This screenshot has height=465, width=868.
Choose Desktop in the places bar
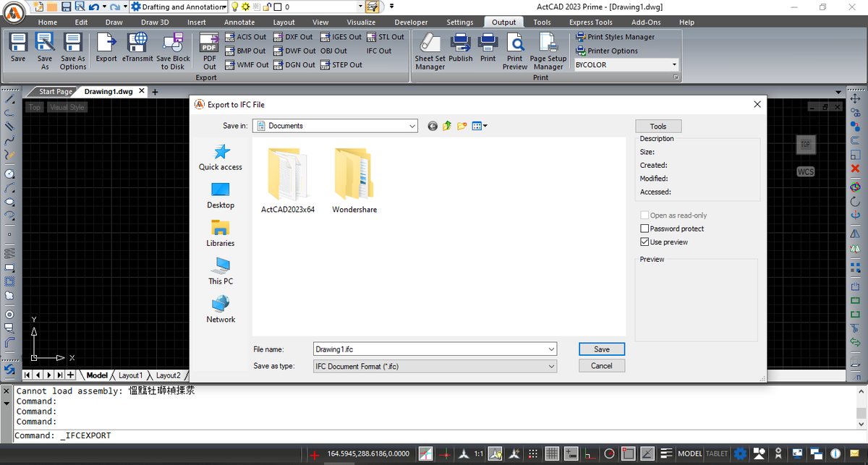pyautogui.click(x=221, y=195)
